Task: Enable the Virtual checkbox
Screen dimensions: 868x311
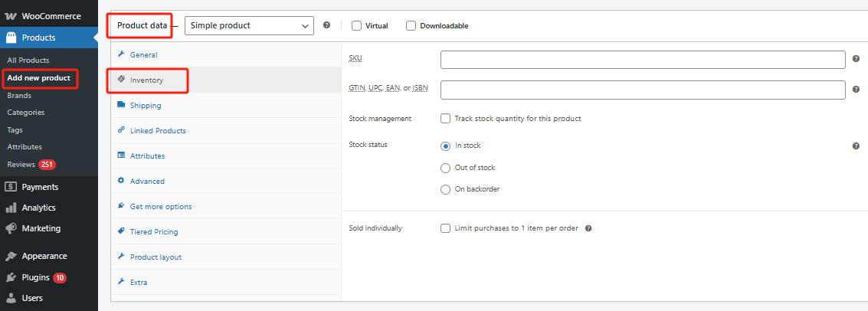Action: [x=356, y=25]
